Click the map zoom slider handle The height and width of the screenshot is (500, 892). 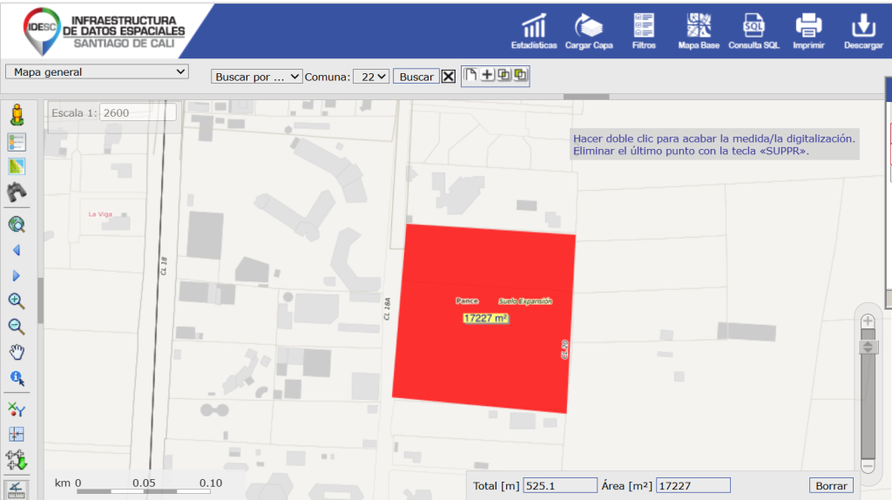(x=868, y=346)
